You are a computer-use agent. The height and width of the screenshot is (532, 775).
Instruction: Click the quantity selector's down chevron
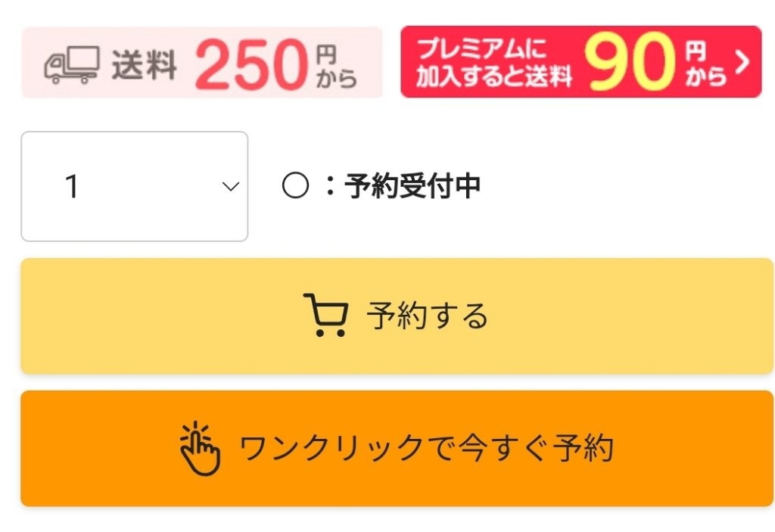point(231,186)
